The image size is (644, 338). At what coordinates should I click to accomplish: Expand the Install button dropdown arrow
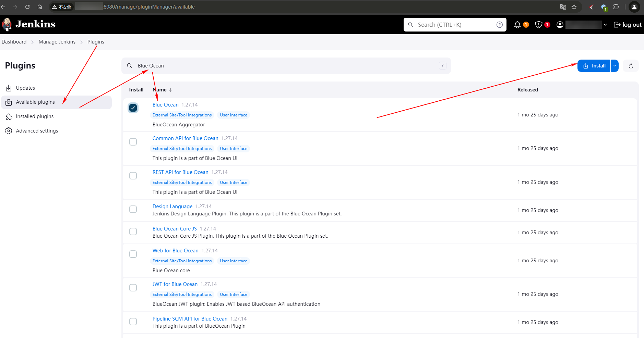[615, 66]
